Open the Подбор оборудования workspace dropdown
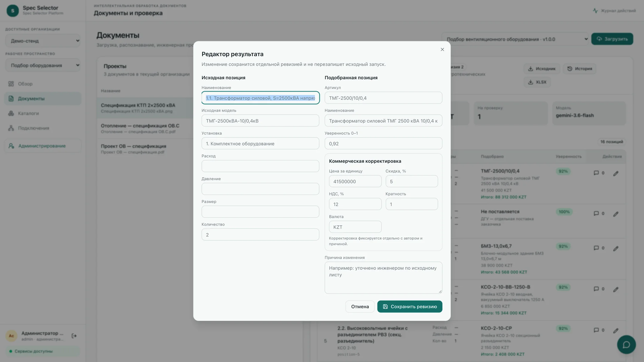Screen dimensions: 644x362 (43, 65)
